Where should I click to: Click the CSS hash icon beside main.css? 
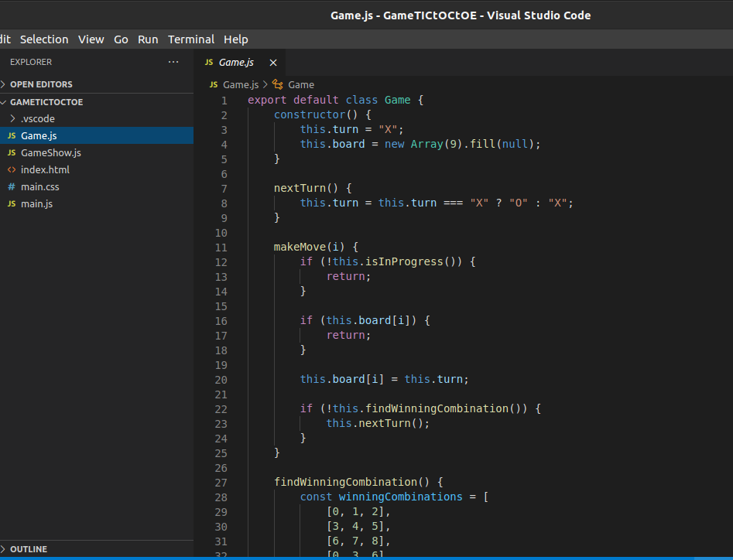(x=12, y=187)
